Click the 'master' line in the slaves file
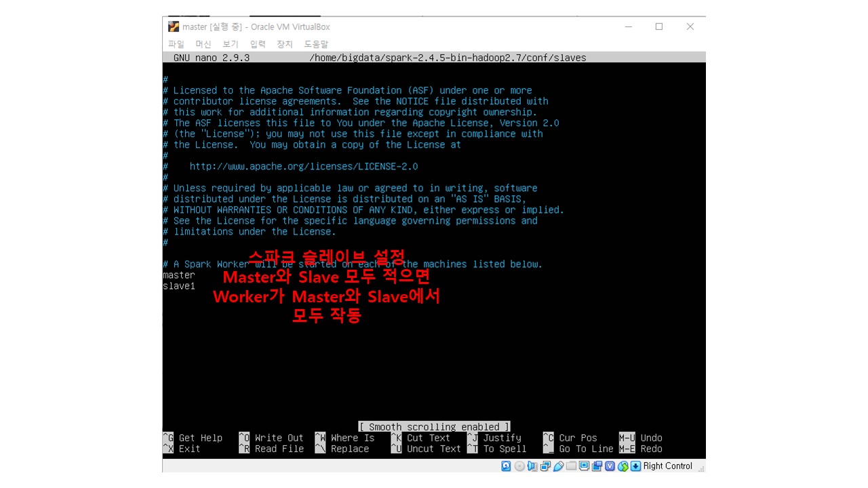The image size is (868, 488). pyautogui.click(x=179, y=275)
